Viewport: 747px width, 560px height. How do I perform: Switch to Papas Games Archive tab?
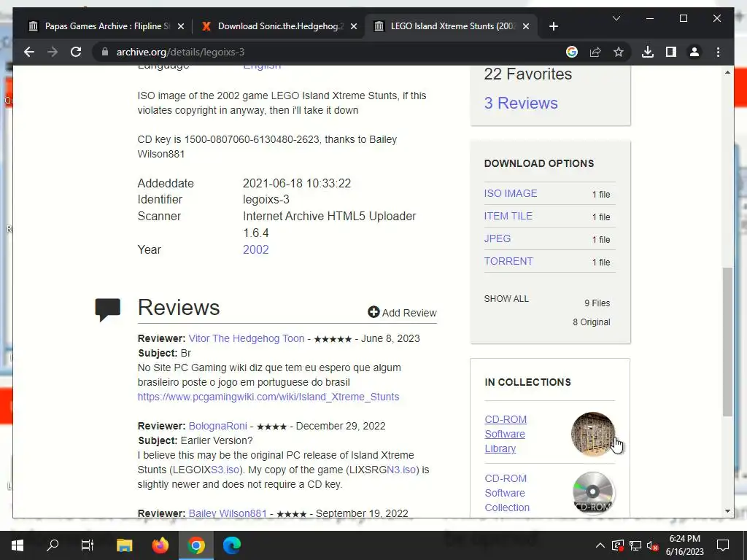coord(107,26)
